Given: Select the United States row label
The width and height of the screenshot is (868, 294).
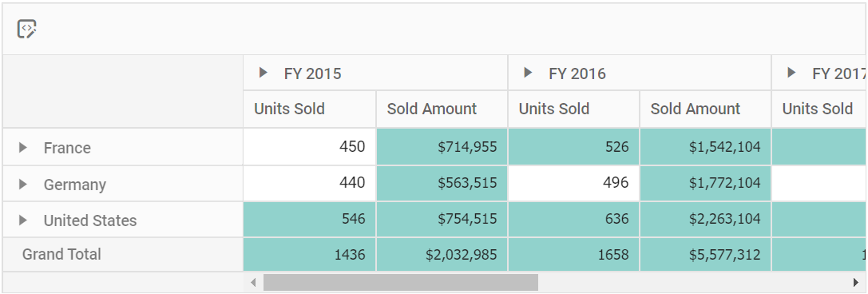Looking at the screenshot, I should click(x=90, y=220).
